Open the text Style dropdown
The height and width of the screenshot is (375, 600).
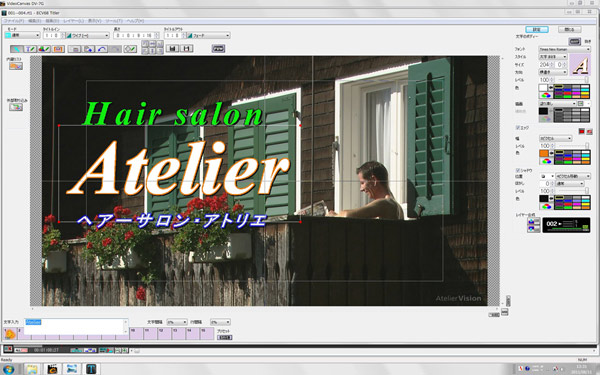tap(553, 57)
